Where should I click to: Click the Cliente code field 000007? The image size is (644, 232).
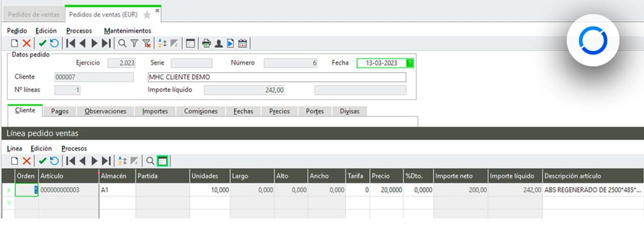coord(94,77)
